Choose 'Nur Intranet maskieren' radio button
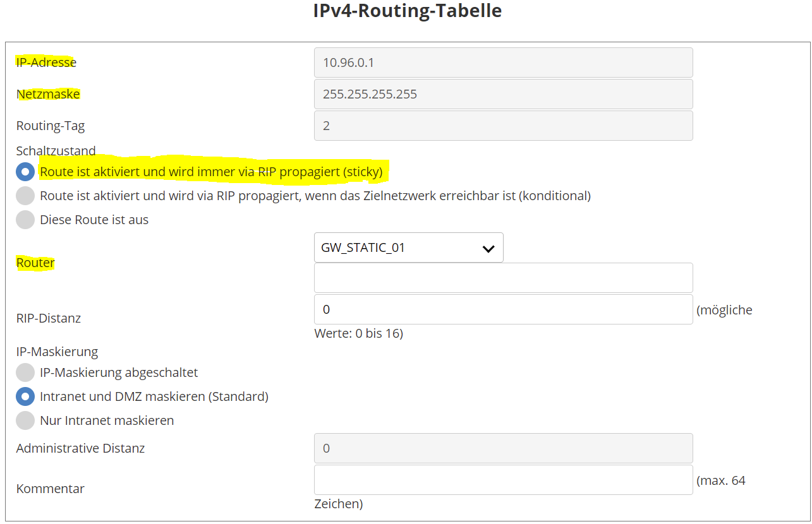 click(x=25, y=420)
